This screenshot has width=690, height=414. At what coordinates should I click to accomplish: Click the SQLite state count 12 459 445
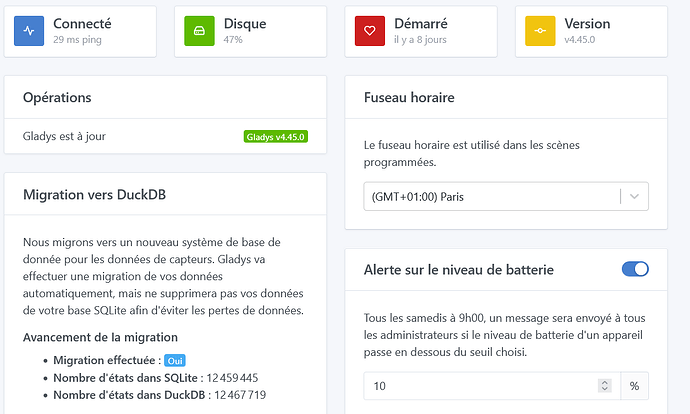coord(232,378)
